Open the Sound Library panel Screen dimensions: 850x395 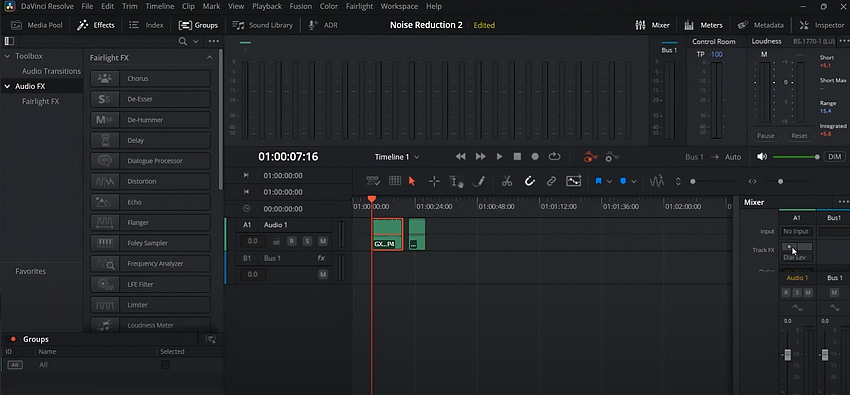pos(262,25)
